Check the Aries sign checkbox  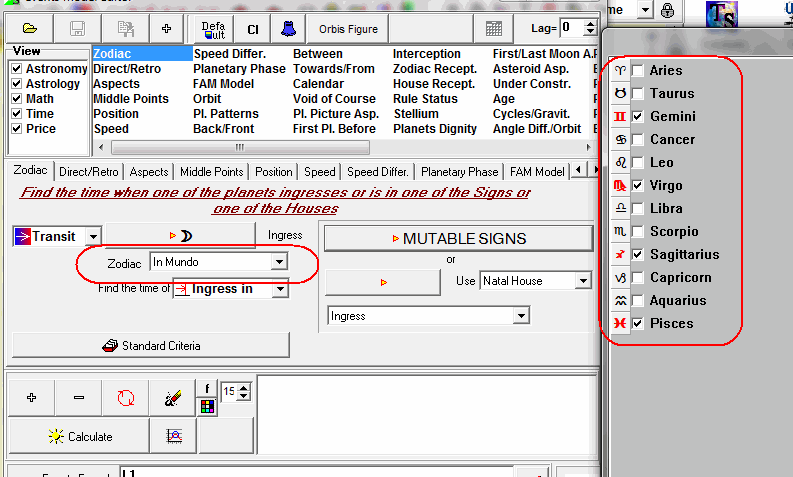click(637, 71)
